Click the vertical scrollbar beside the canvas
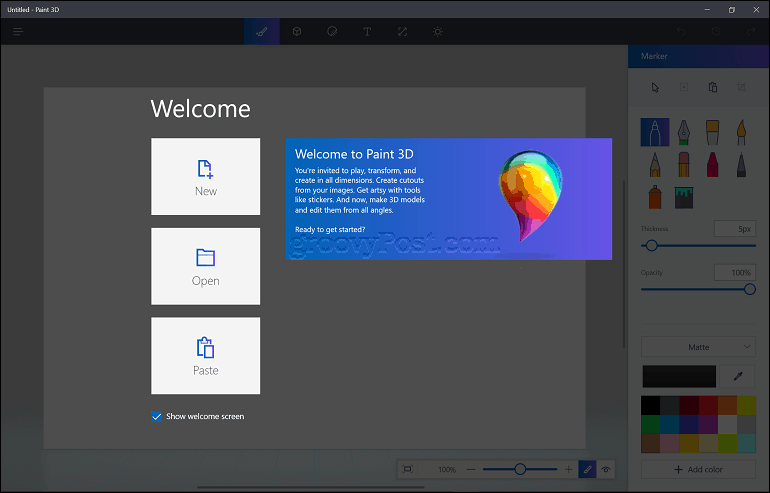The width and height of the screenshot is (770, 493). point(624,264)
